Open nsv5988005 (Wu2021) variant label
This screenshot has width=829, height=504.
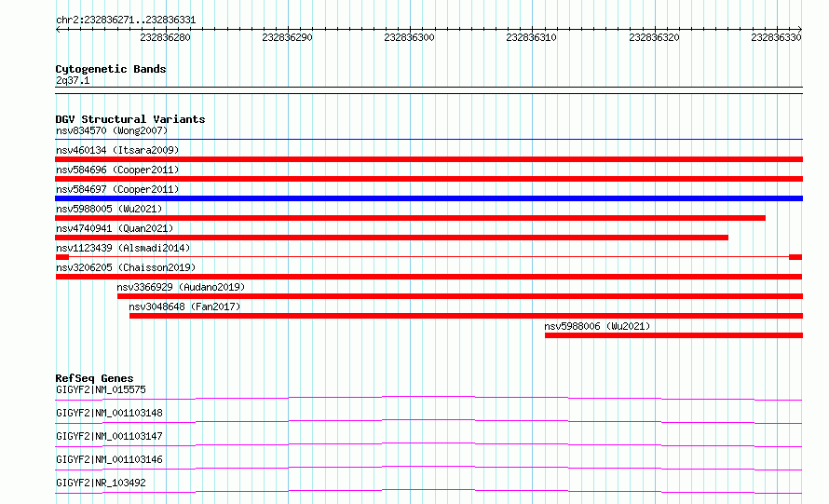point(109,209)
